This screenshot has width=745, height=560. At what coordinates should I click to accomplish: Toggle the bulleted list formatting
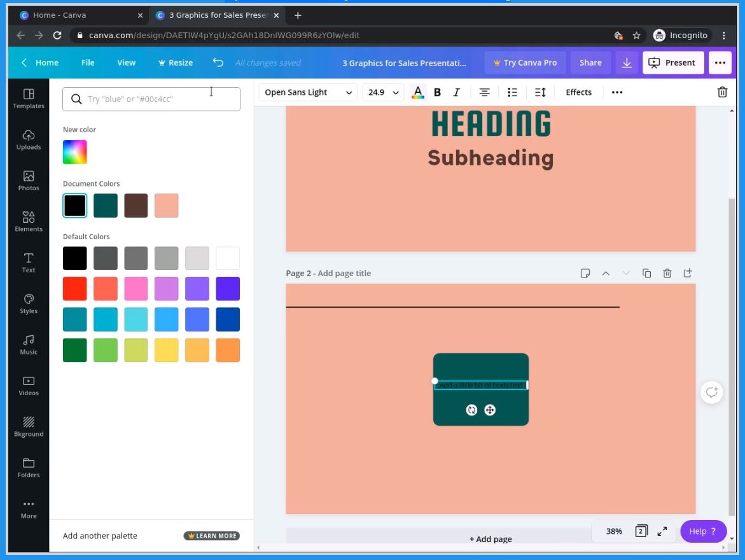click(x=512, y=92)
